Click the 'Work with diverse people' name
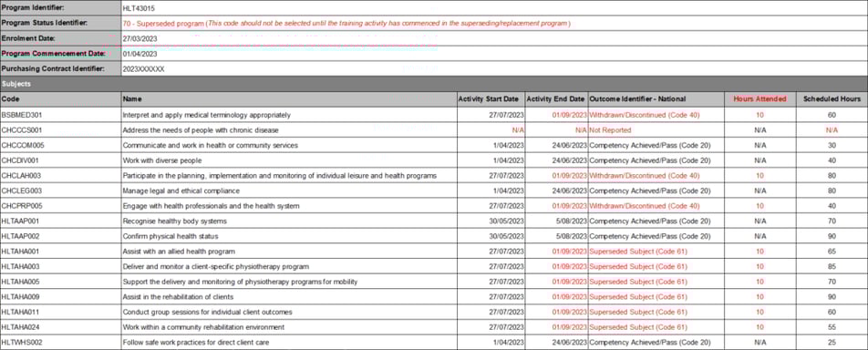Viewport: 868px width, 350px height. (162, 160)
